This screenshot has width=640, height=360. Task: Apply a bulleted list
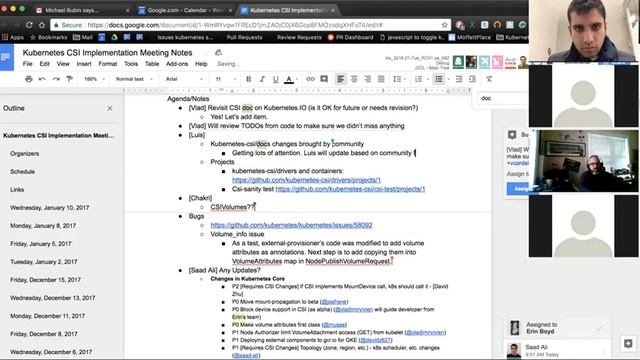[x=440, y=79]
